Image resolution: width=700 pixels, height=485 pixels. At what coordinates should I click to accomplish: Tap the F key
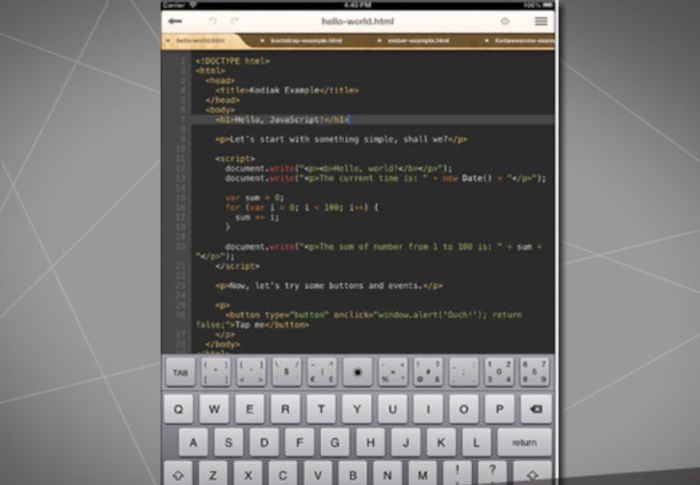pos(300,443)
